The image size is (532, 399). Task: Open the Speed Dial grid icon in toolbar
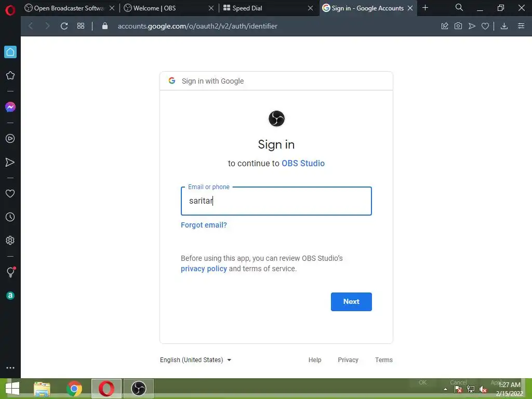coord(81,26)
